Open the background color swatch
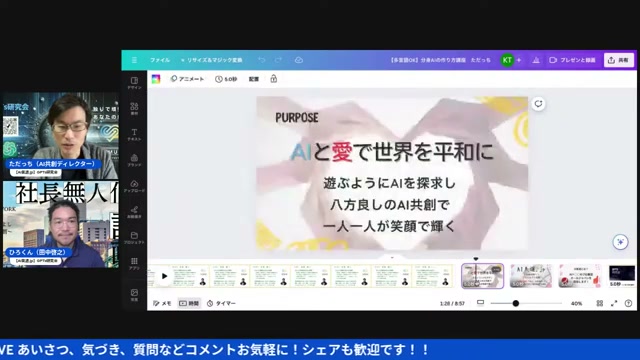 click(156, 79)
